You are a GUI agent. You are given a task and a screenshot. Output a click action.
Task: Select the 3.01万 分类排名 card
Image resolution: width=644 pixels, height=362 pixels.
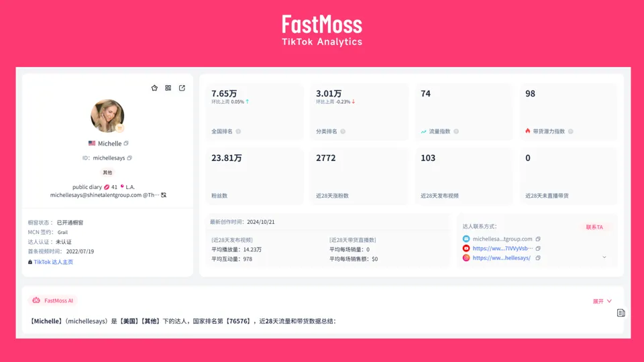[360, 112]
